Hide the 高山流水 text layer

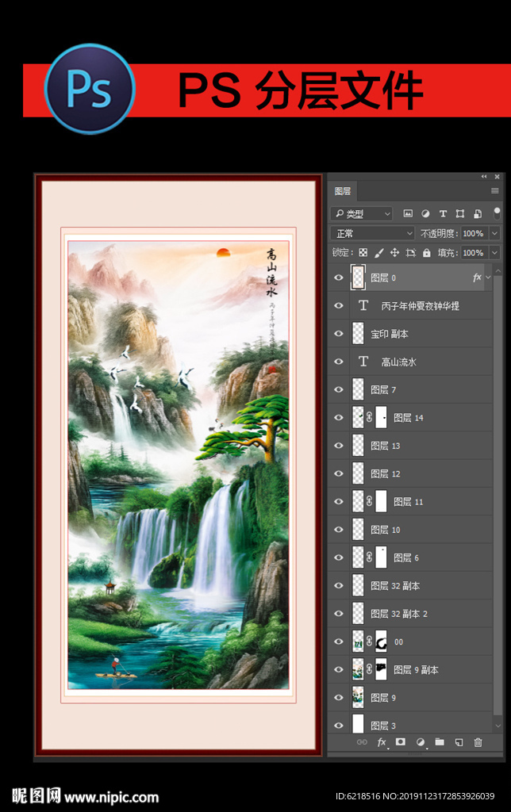(339, 362)
